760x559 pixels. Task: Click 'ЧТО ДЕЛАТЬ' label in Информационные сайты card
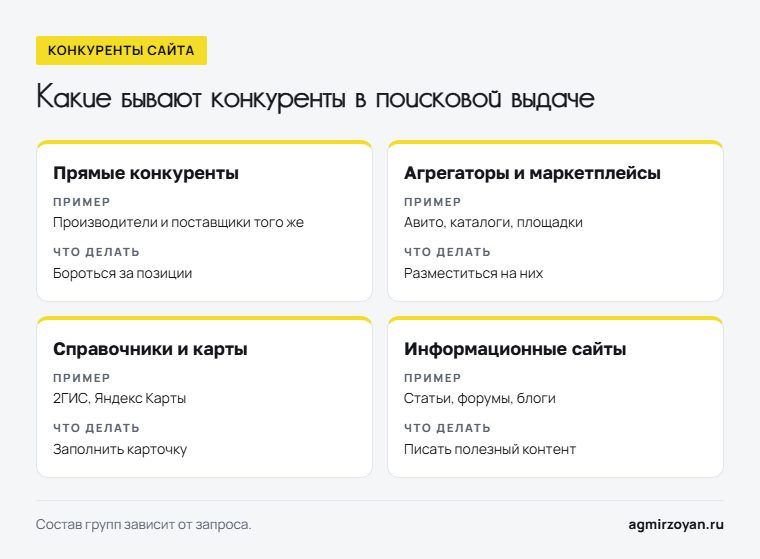coord(447,428)
